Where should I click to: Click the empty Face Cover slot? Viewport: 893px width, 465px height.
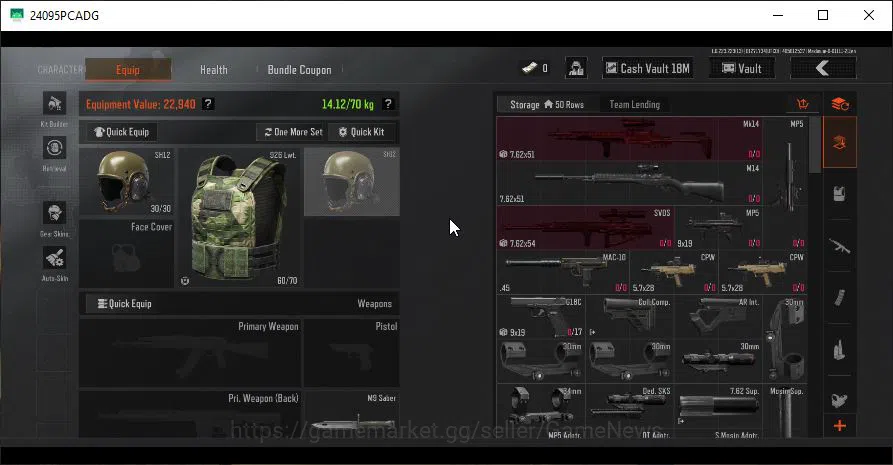coord(126,254)
